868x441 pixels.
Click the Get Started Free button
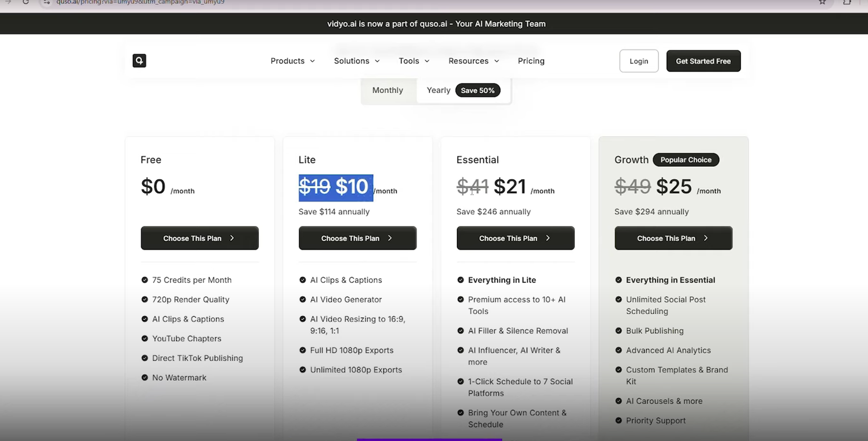click(703, 61)
